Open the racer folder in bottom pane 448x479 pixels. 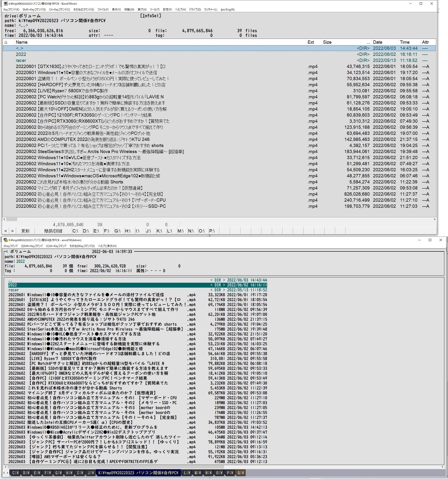coord(14,290)
